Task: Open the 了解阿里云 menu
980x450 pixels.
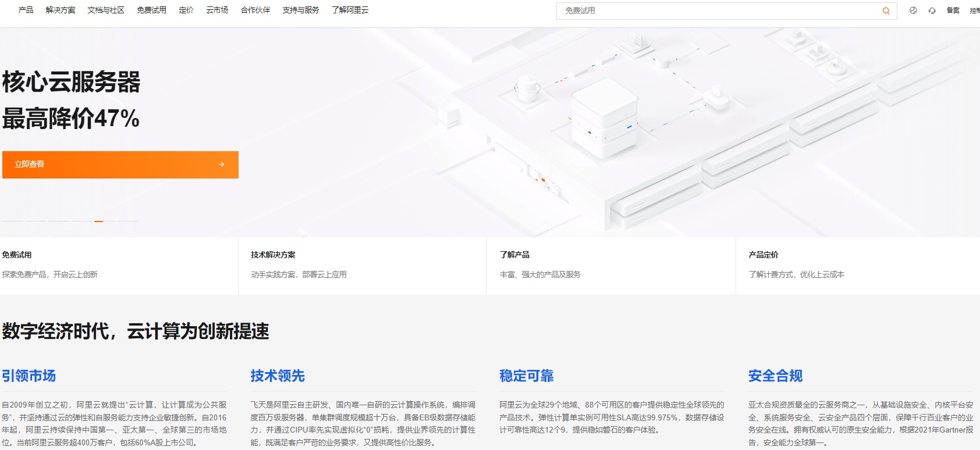Action: click(x=350, y=10)
